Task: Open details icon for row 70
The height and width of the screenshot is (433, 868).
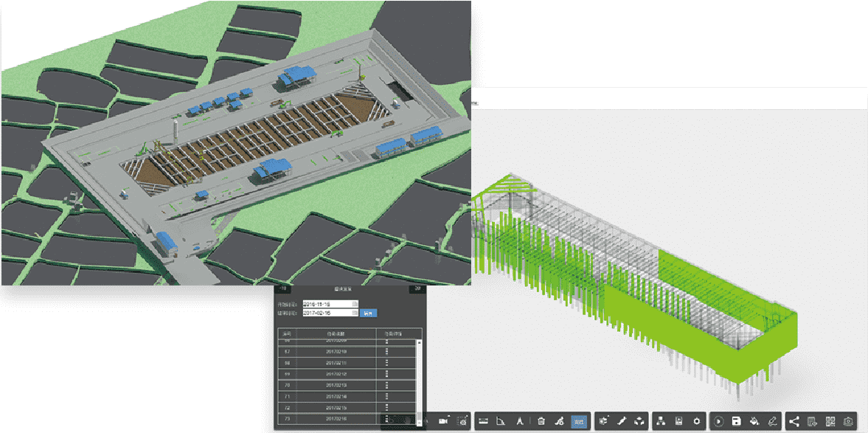Action: click(388, 385)
